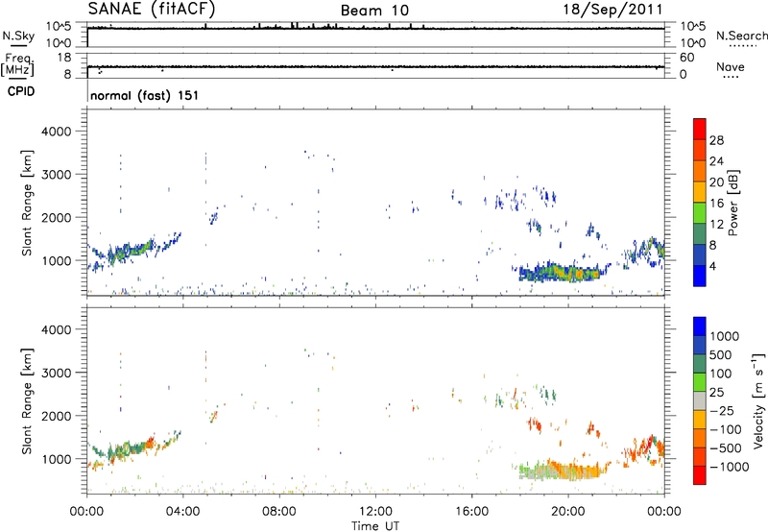Pick the yellow 16–20 dB Power colorbar segment

point(700,191)
